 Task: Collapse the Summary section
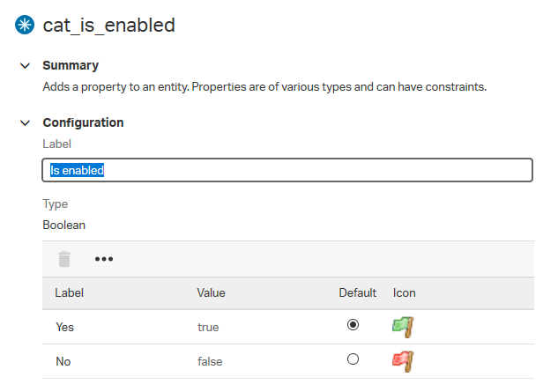click(x=25, y=65)
